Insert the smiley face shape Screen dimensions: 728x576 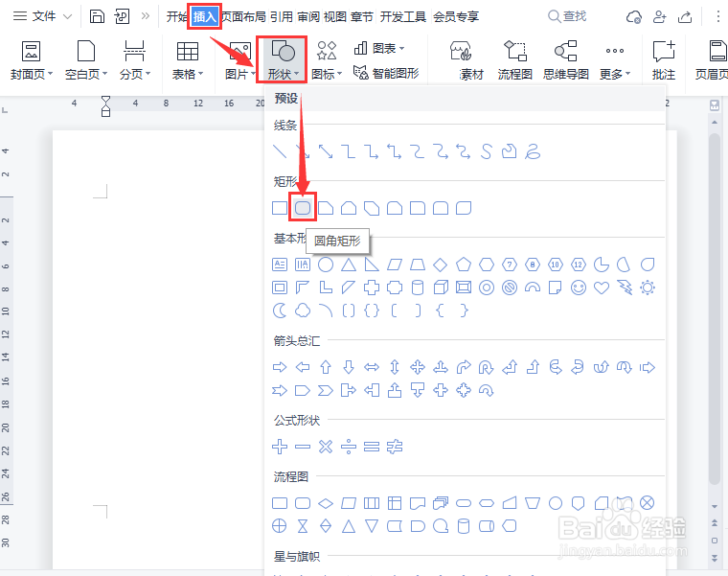click(x=578, y=288)
